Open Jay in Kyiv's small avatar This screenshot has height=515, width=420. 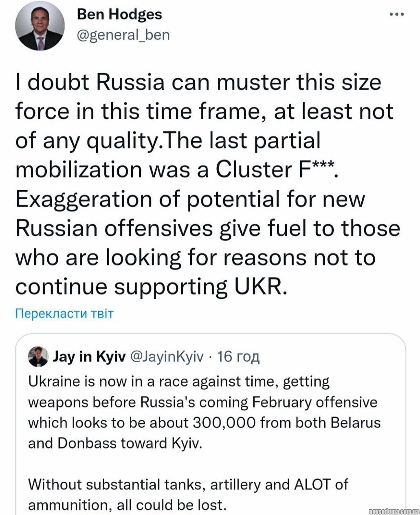[x=38, y=357]
